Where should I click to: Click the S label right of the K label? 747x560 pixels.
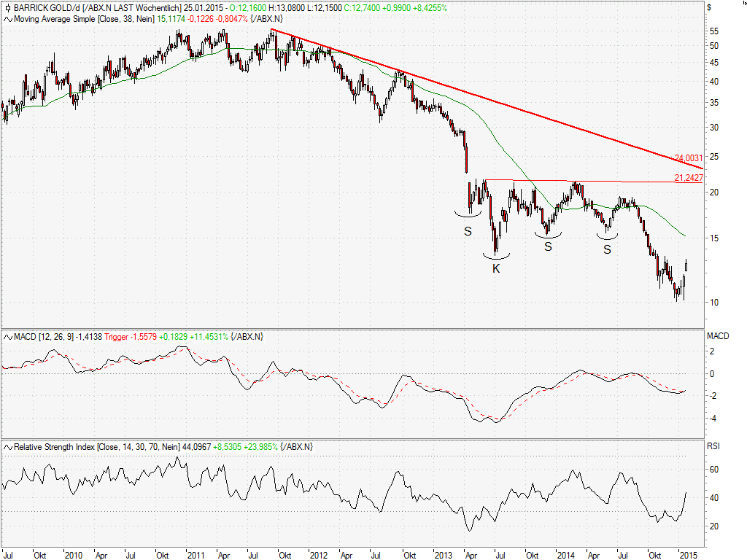(548, 246)
